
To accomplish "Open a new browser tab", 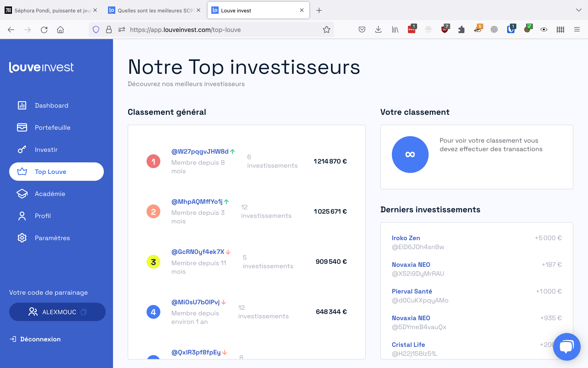I will (x=319, y=10).
